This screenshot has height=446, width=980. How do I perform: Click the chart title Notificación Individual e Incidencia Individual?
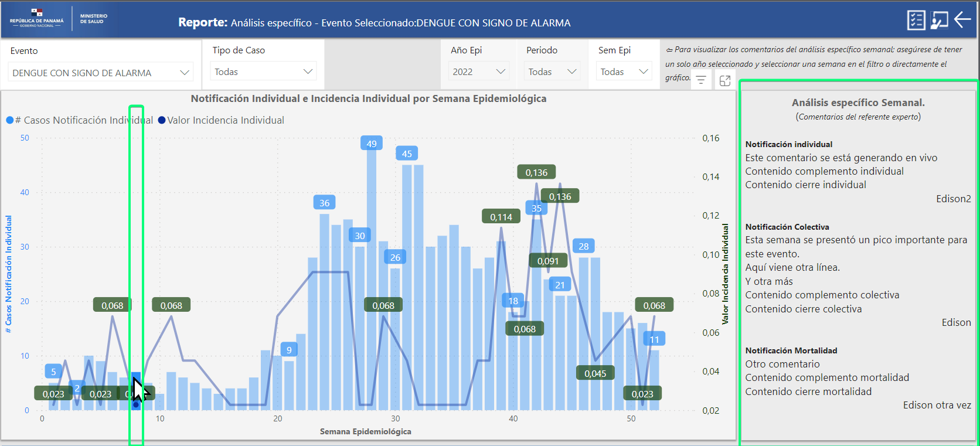pyautogui.click(x=369, y=98)
